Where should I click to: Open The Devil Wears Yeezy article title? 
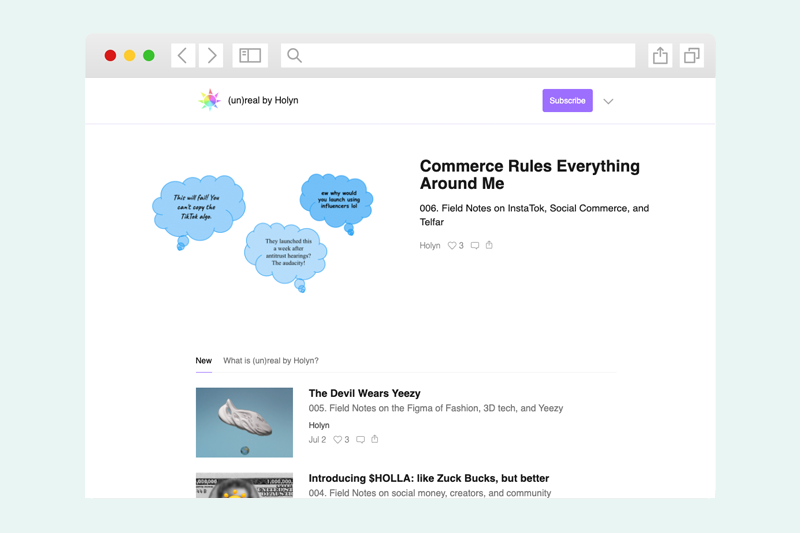point(364,393)
